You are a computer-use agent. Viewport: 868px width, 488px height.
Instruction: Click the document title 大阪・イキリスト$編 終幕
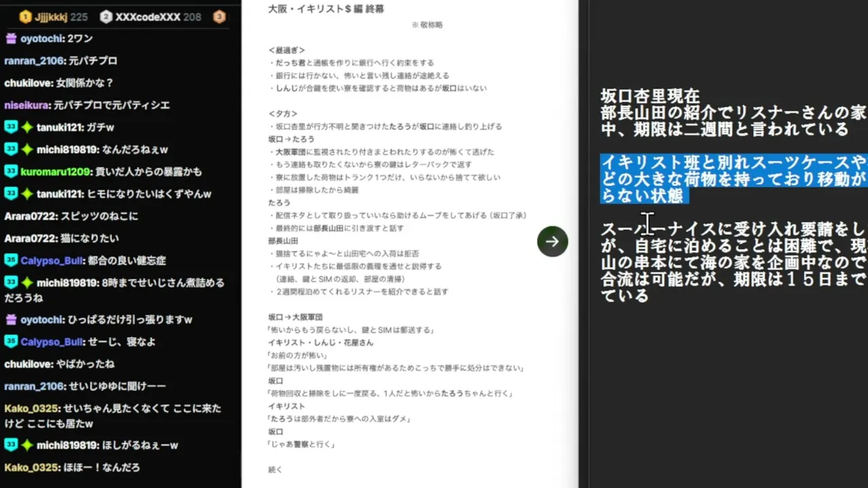click(x=327, y=9)
